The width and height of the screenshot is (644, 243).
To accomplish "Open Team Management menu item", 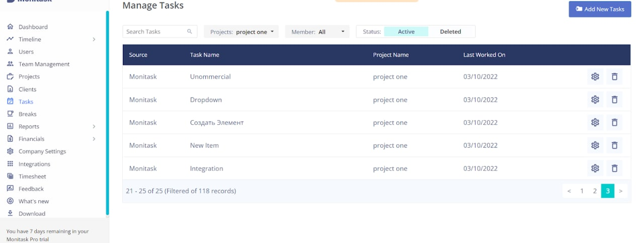I will coord(44,64).
